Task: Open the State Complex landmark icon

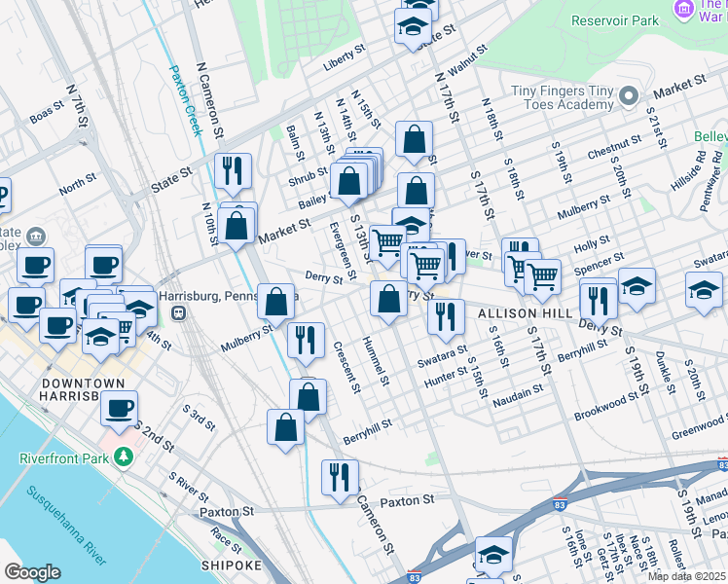Action: 36,237
